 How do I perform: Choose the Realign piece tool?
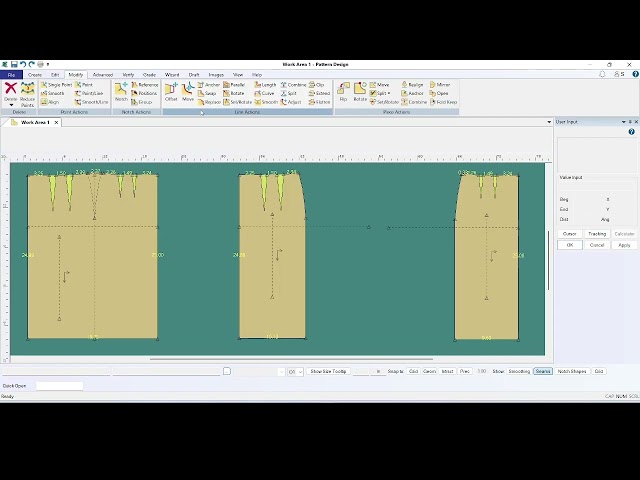[412, 85]
